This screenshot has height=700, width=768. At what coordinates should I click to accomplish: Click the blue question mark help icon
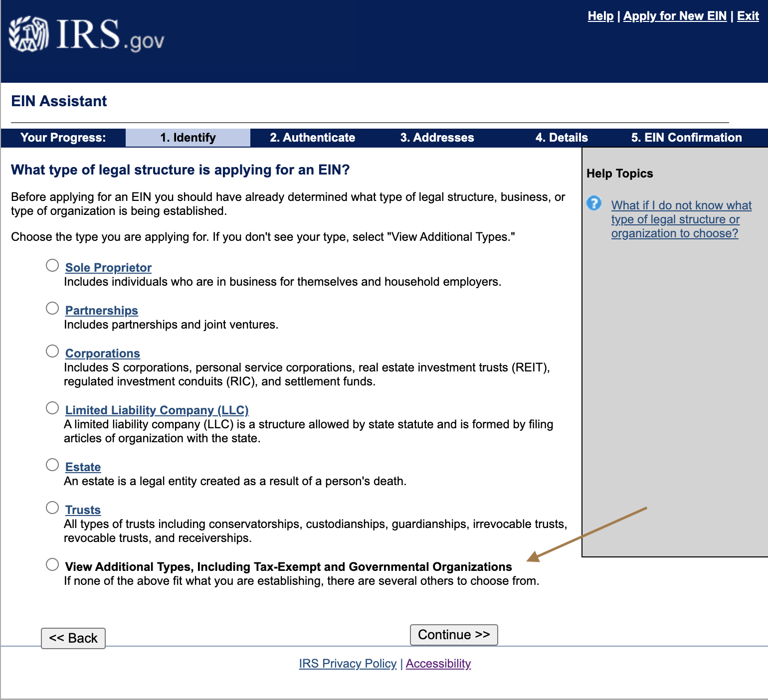click(x=593, y=203)
